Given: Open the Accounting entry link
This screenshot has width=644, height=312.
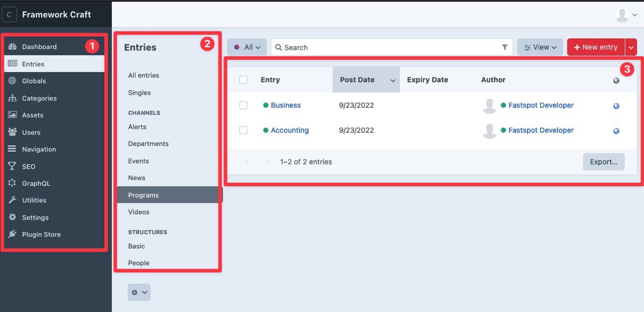Looking at the screenshot, I should pos(289,130).
